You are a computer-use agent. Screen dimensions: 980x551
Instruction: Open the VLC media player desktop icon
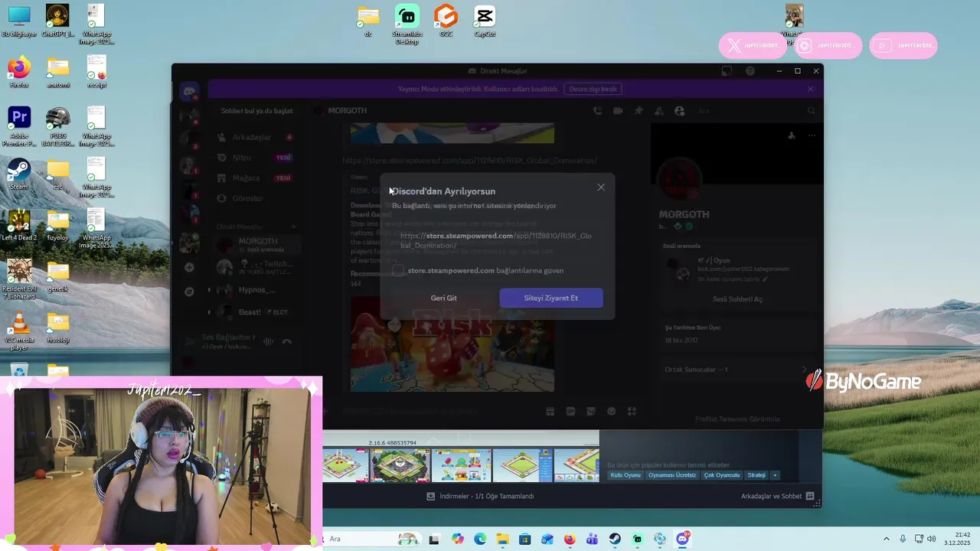pos(19,331)
